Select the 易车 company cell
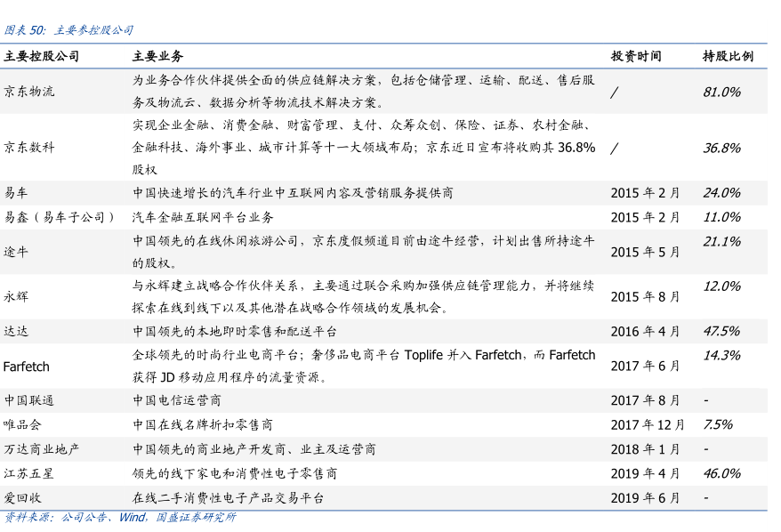Viewport: 781px width, 532px height. coord(16,193)
